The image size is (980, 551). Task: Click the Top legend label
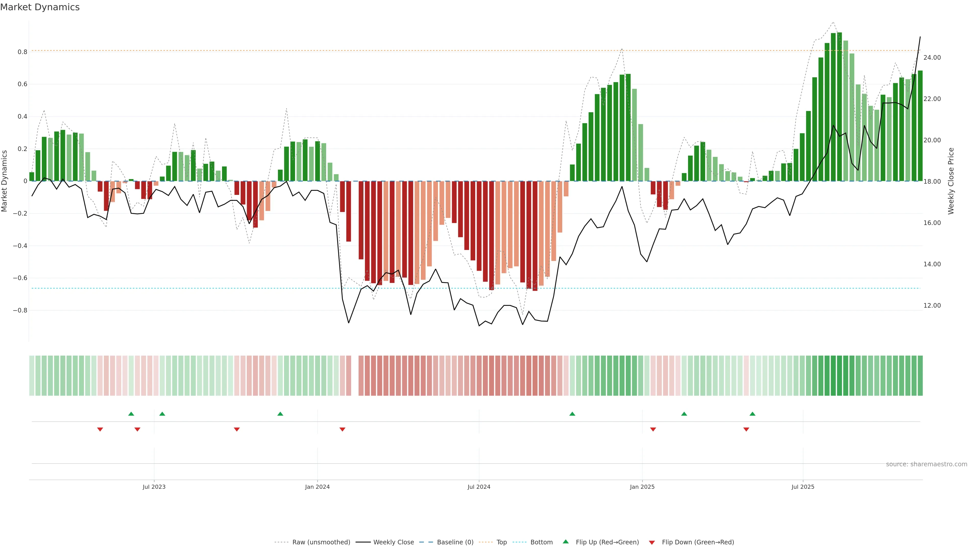pyautogui.click(x=501, y=542)
